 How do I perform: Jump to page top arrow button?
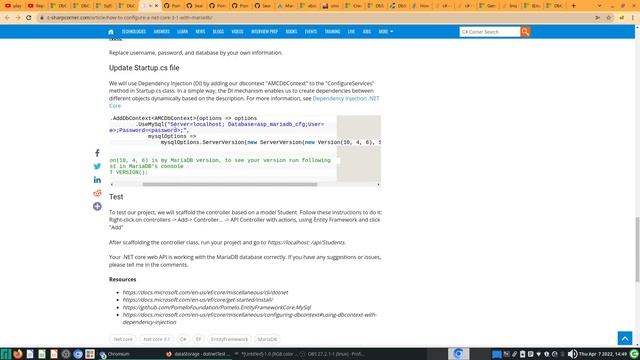pyautogui.click(x=624, y=338)
